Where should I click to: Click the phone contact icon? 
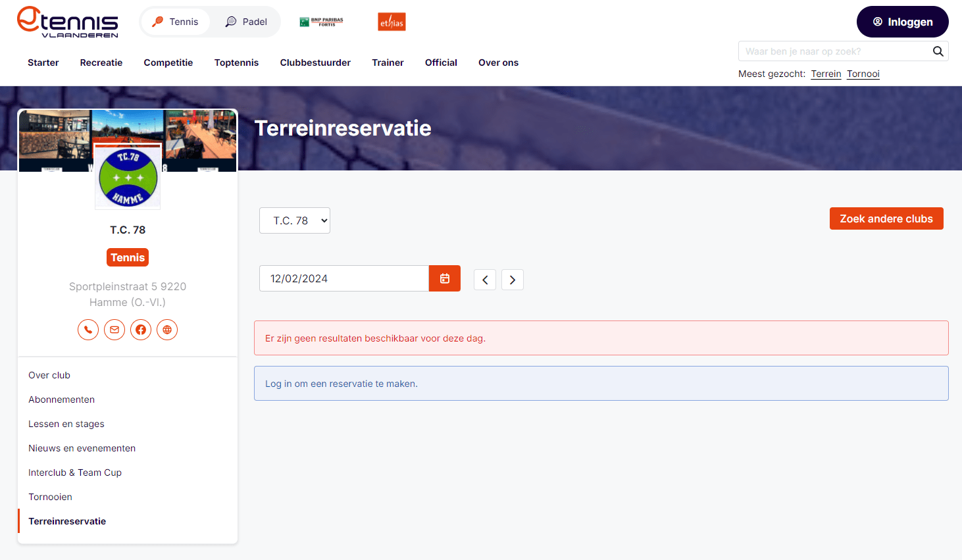click(x=88, y=330)
